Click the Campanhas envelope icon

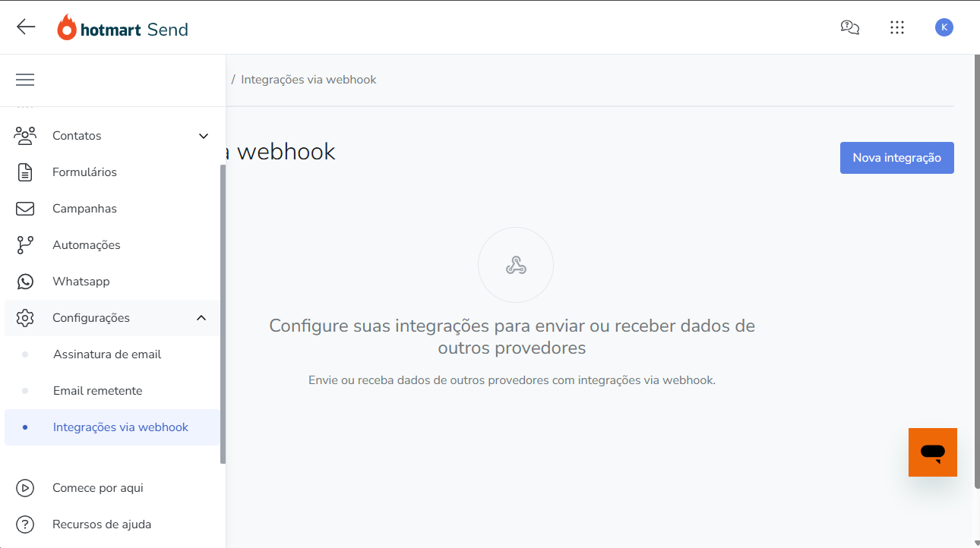(x=25, y=209)
